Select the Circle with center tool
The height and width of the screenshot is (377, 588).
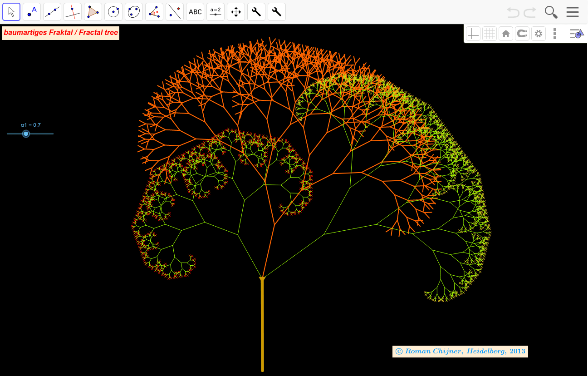(113, 12)
